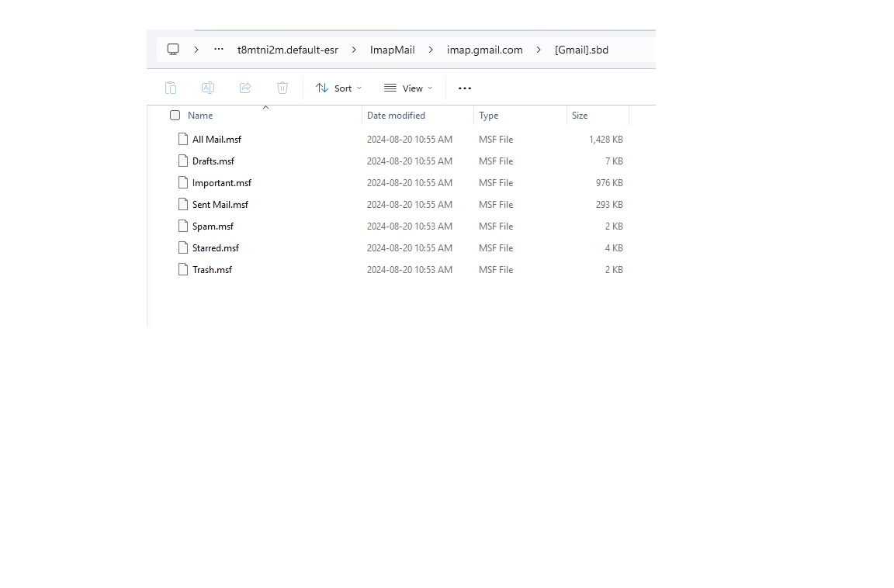Click the file icon of Starred.msf
Viewport: 894px width, 588px height.
(x=183, y=247)
